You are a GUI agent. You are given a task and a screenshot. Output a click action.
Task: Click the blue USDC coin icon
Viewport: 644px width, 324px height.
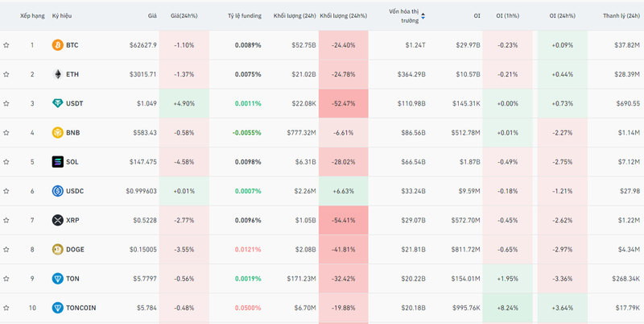click(x=58, y=191)
